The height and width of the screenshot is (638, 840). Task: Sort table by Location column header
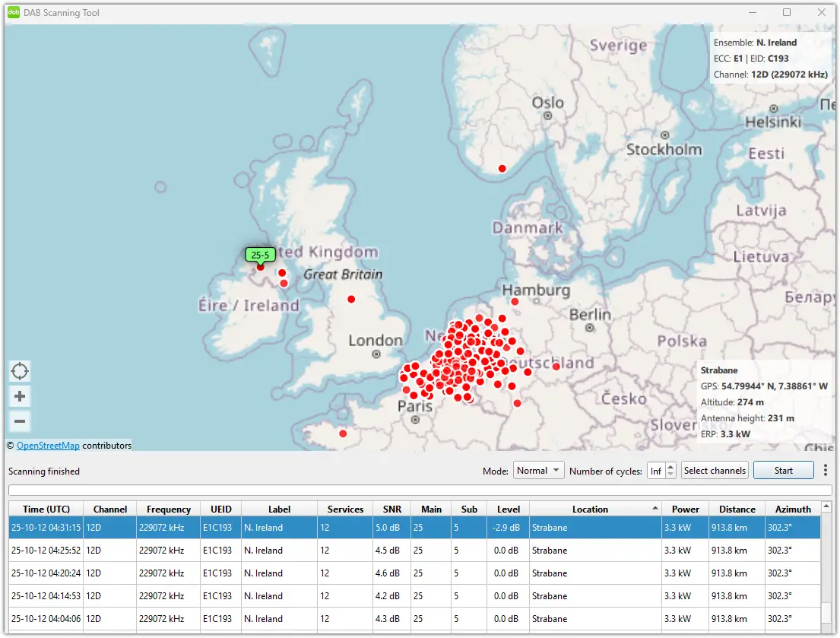click(x=590, y=509)
